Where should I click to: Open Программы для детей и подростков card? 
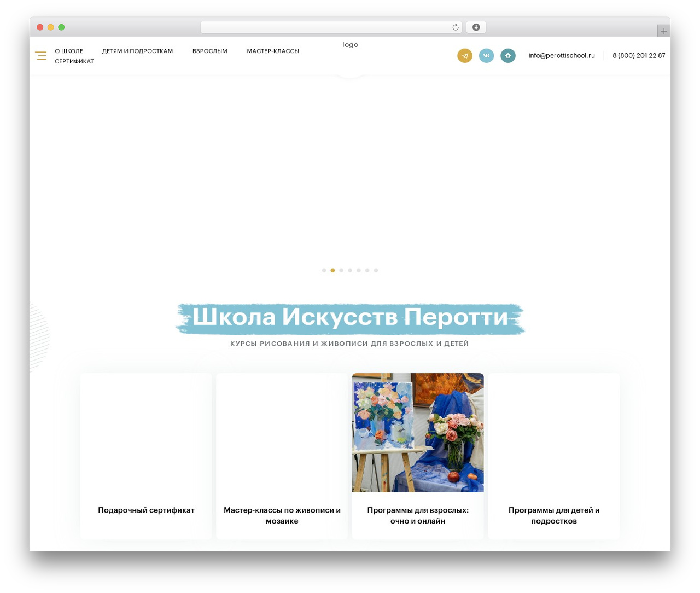(554, 456)
